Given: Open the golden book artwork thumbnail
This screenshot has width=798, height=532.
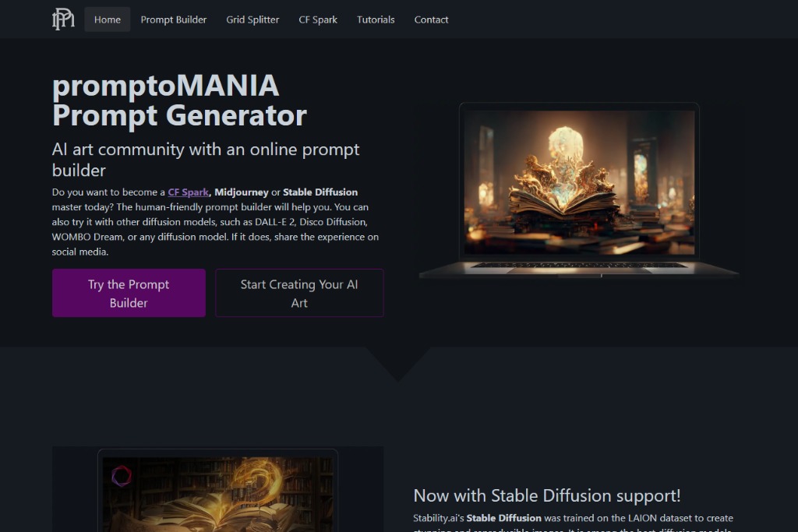Looking at the screenshot, I should click(x=218, y=491).
